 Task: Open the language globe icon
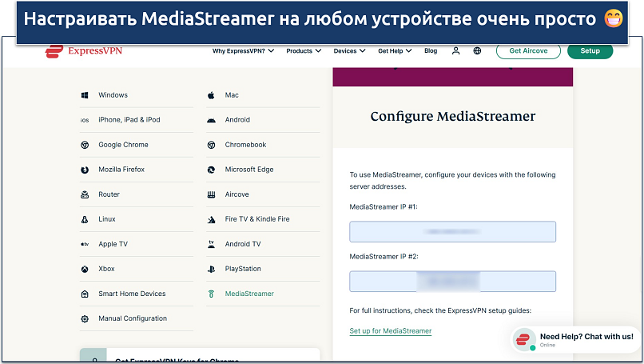[x=477, y=51]
